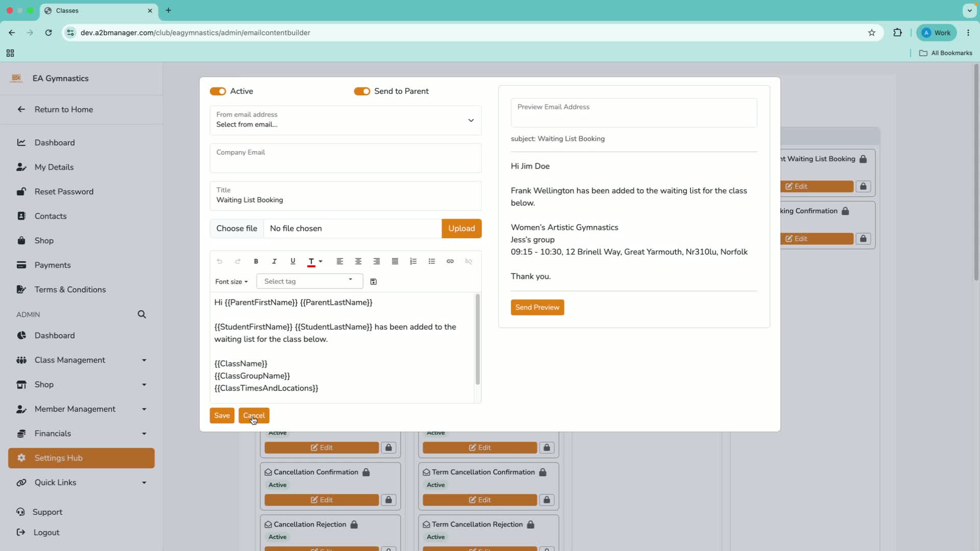Insert a hyperlink using the link icon
The image size is (980, 551).
(x=450, y=261)
